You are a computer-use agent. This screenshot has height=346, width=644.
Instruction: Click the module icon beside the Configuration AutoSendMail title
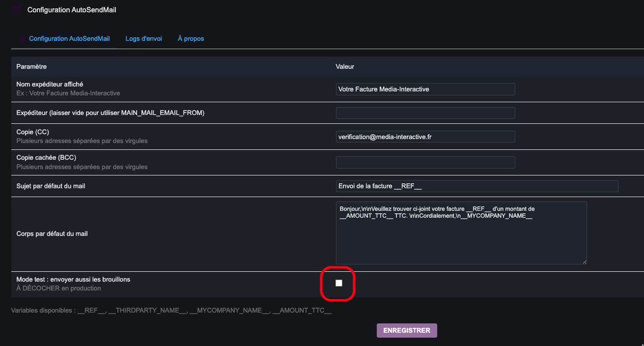(x=16, y=9)
